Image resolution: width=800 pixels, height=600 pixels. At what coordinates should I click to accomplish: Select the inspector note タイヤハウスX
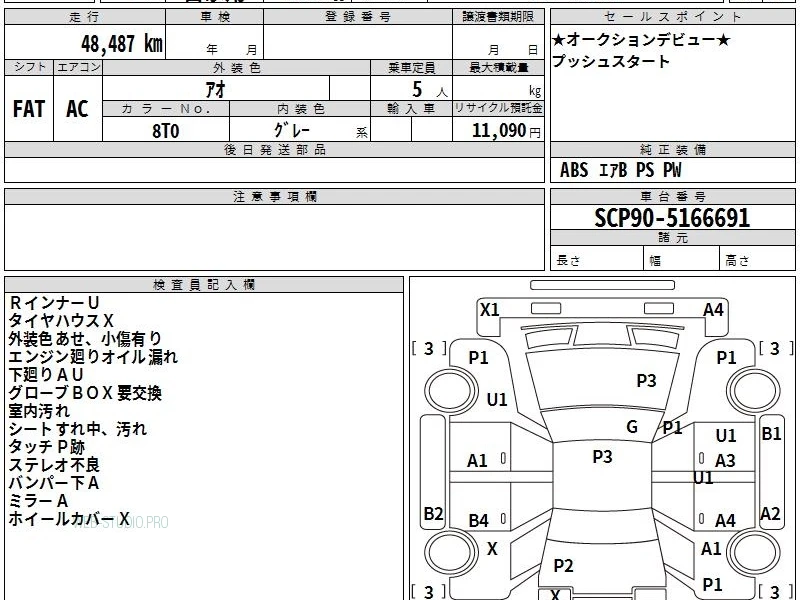[x=61, y=321]
